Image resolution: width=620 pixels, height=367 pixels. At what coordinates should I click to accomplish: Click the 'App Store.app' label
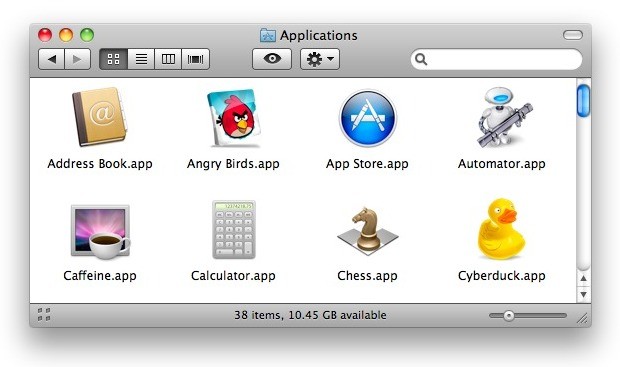pyautogui.click(x=367, y=164)
